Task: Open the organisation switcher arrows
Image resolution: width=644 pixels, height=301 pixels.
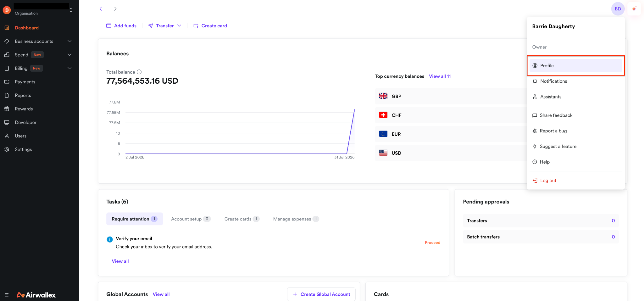Action: pyautogui.click(x=71, y=10)
